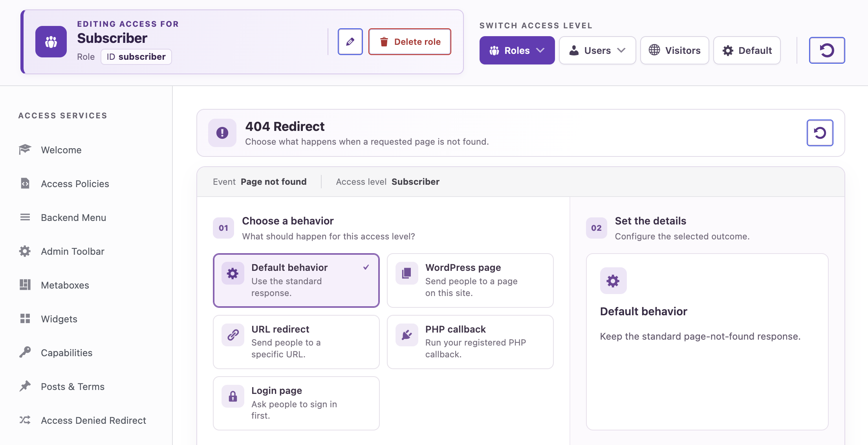Screen dimensions: 868x445
Task: Click the hamburger icon for Backend Menu
Action: (x=25, y=217)
